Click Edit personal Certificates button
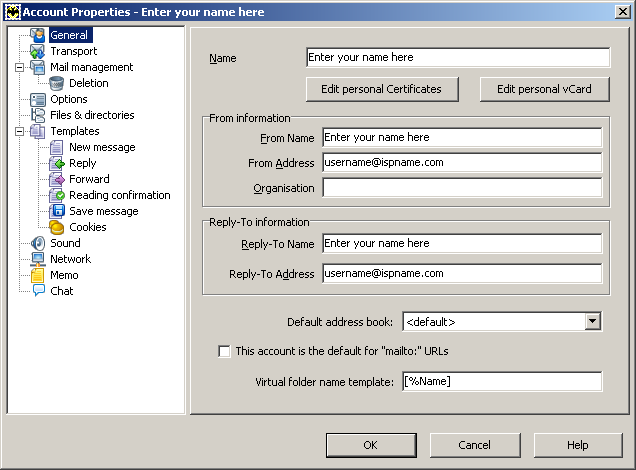636x470 pixels. click(381, 89)
